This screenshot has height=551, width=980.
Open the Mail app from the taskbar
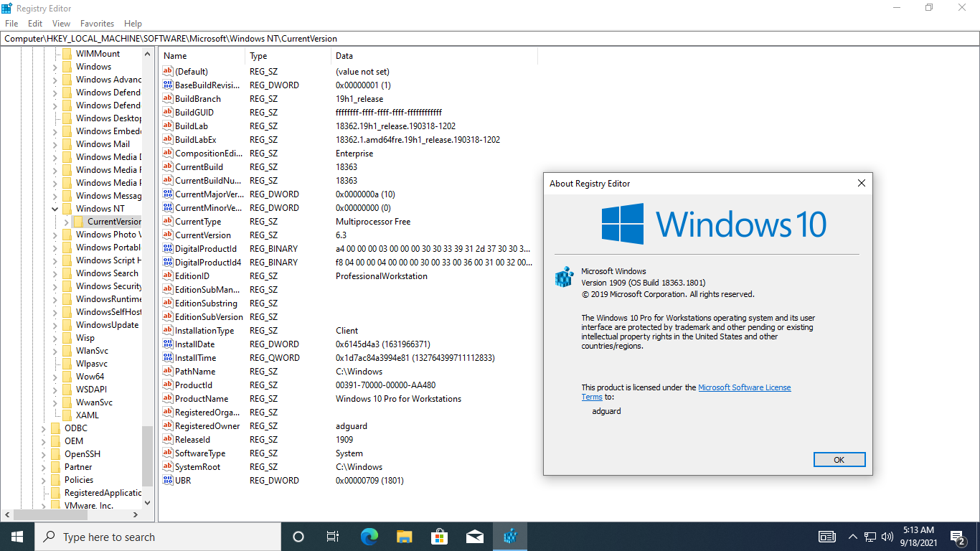pos(475,537)
